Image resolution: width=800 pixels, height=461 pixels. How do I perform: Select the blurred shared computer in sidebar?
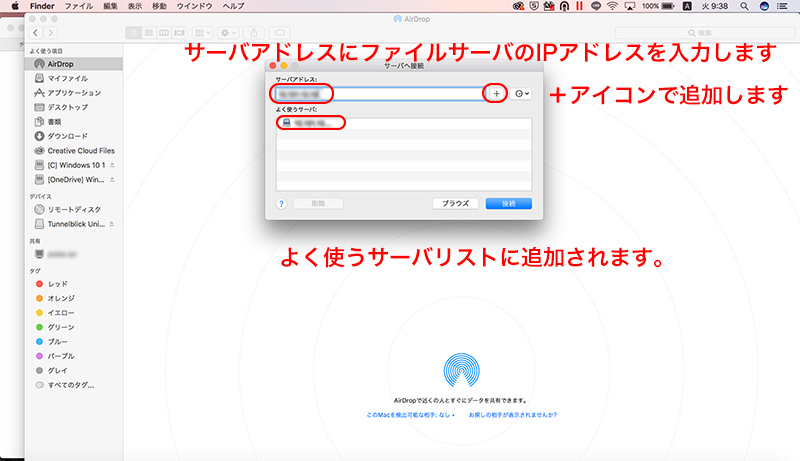(74, 254)
